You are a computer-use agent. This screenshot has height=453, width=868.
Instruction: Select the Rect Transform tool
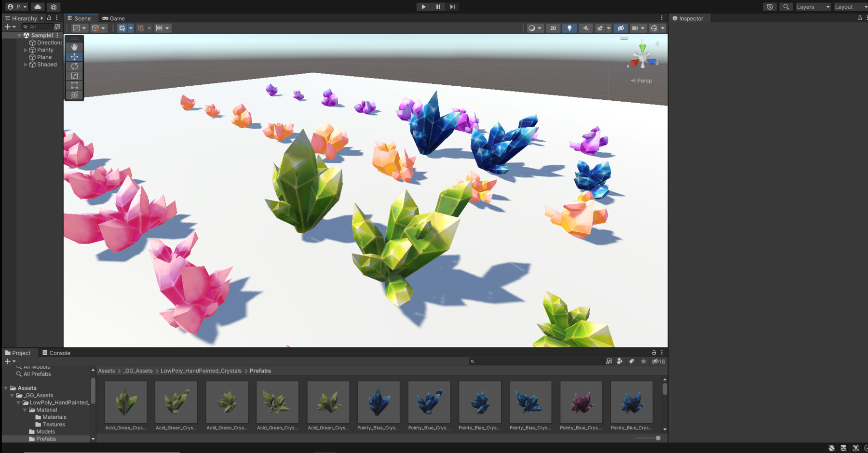click(74, 85)
